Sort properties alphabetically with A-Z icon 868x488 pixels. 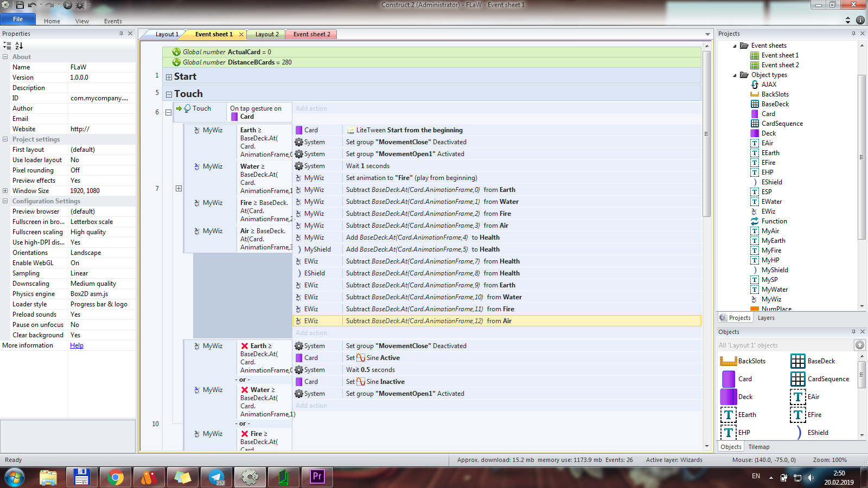pyautogui.click(x=19, y=46)
